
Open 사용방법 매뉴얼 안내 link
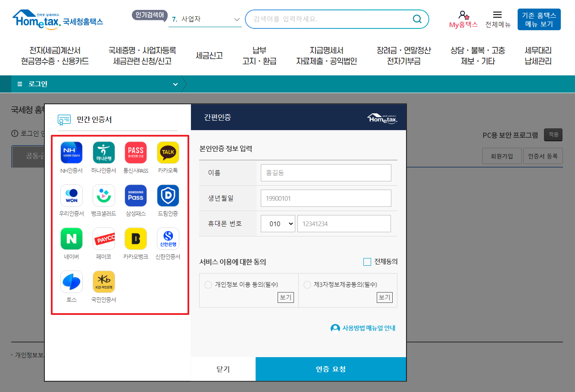369,328
